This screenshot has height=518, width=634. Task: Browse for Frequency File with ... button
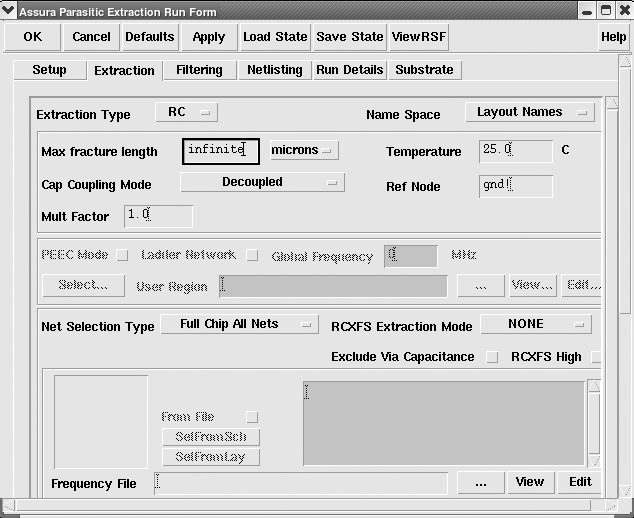pos(481,482)
